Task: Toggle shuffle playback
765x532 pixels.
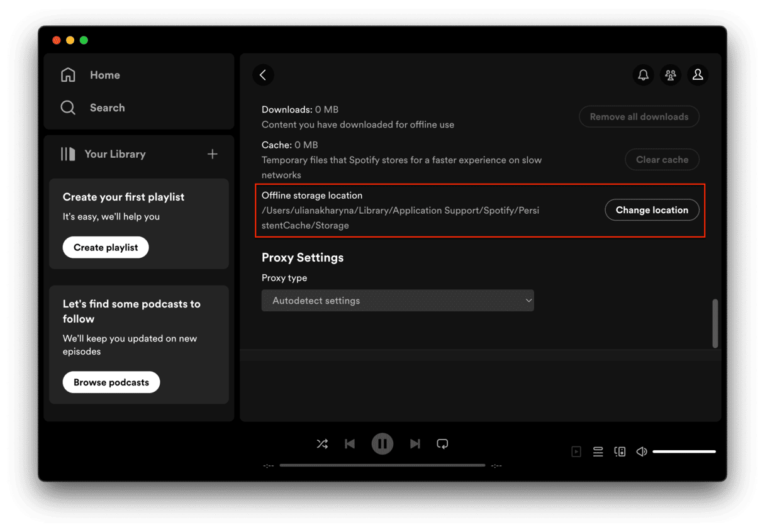Action: [x=322, y=444]
